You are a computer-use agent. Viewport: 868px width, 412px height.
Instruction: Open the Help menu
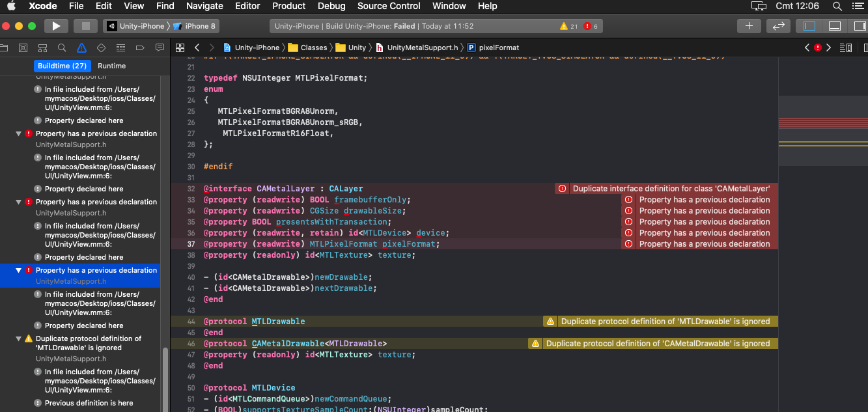(488, 6)
